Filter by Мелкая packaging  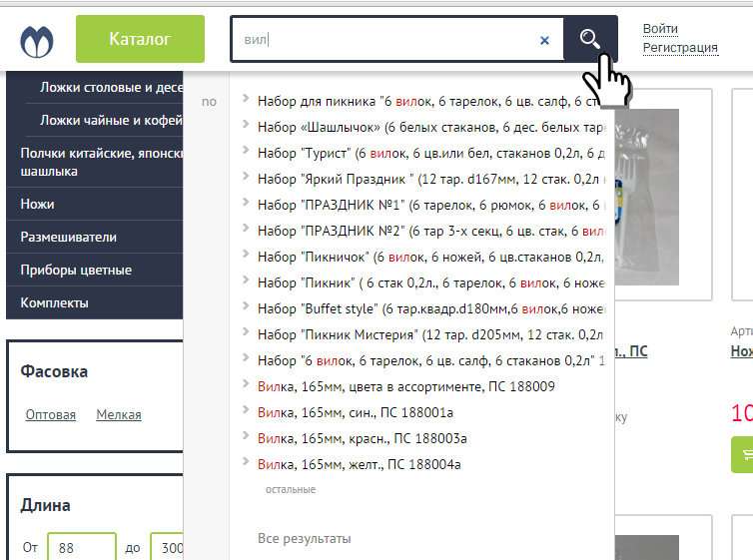point(119,414)
